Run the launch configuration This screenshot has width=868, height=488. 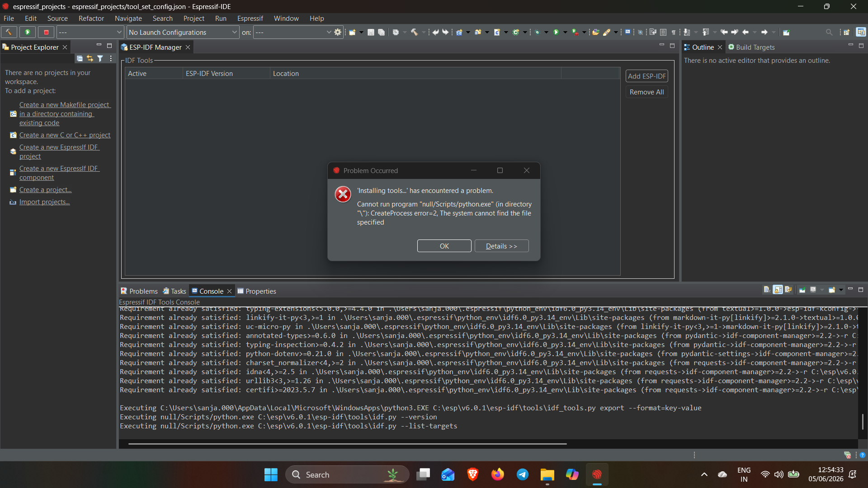28,32
